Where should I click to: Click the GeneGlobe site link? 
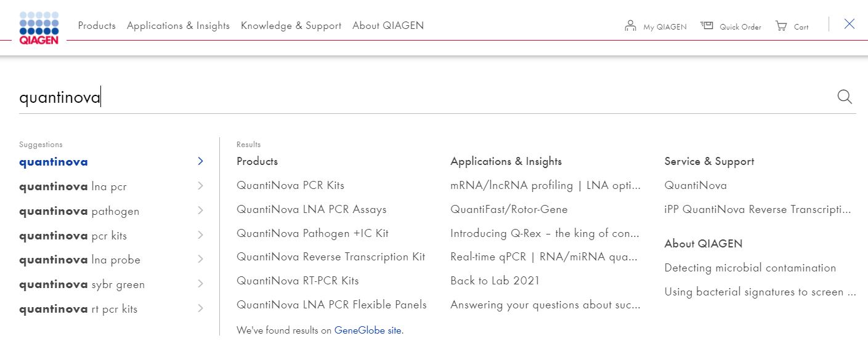(x=368, y=330)
